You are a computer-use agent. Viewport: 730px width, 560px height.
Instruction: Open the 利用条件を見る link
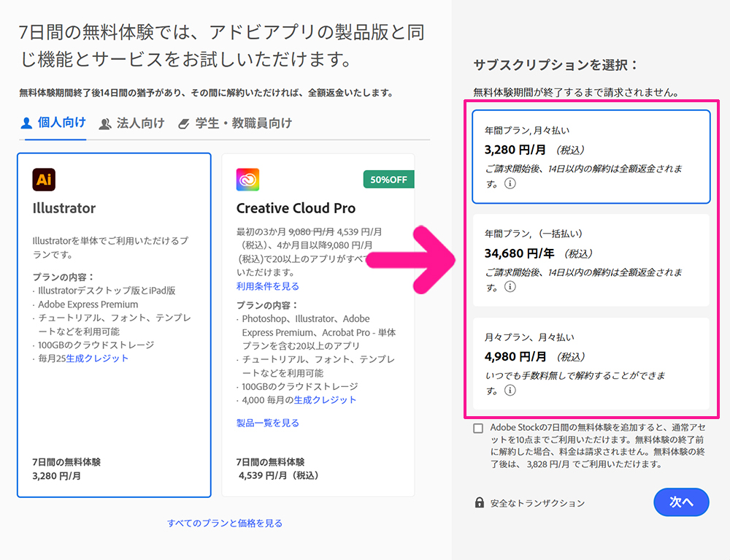[267, 286]
